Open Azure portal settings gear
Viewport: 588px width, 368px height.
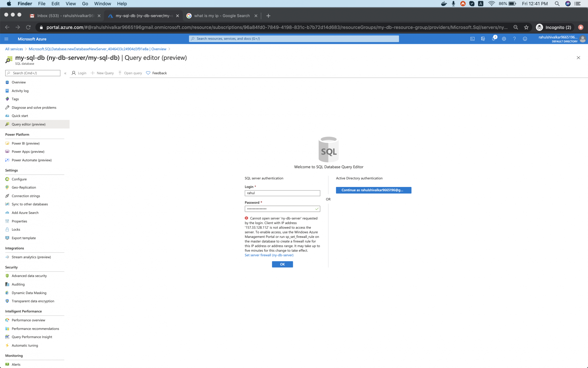tap(504, 39)
